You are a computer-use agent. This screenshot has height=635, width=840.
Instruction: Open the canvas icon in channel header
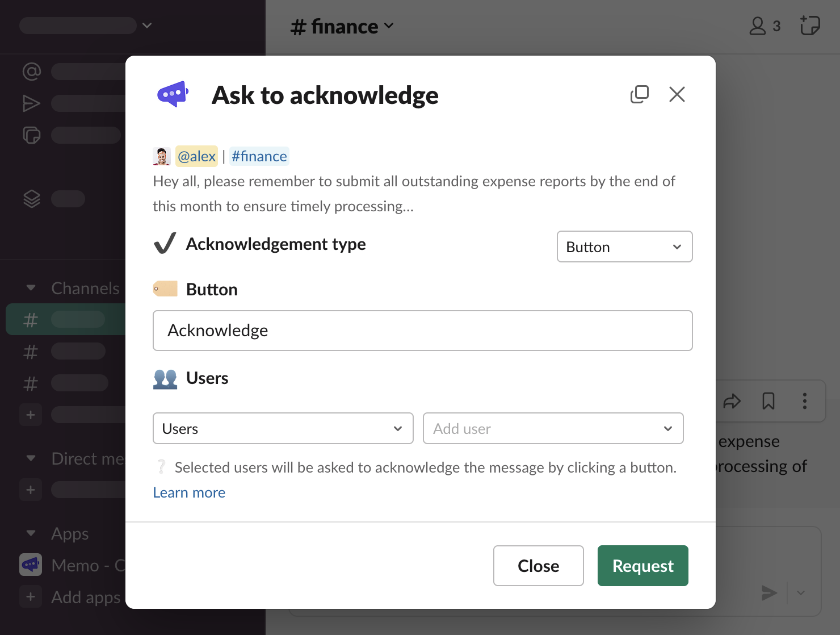coord(810,26)
